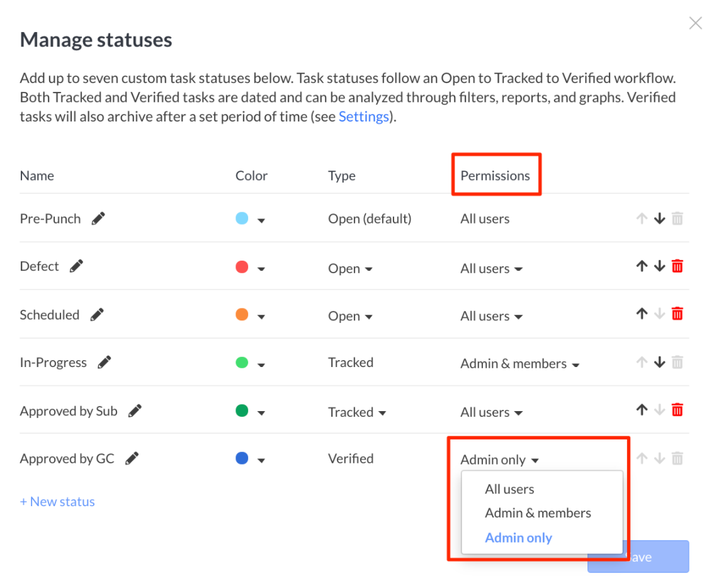
Task: Close the Manage statuses dialog
Action: pos(695,24)
